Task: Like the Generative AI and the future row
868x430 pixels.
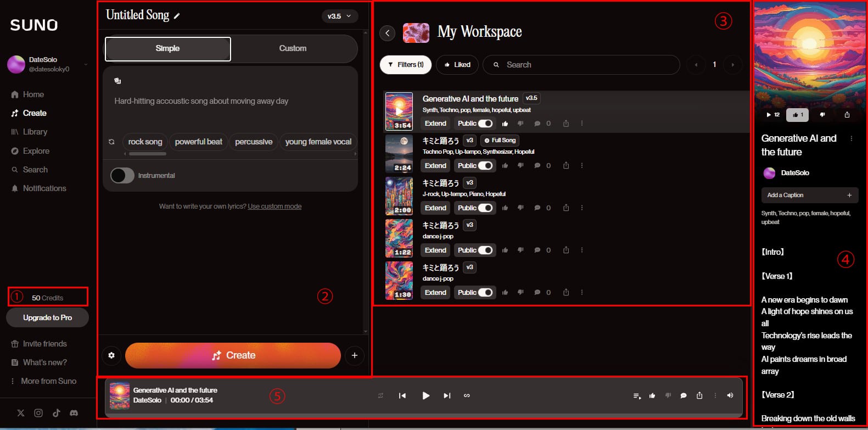Action: pyautogui.click(x=505, y=124)
